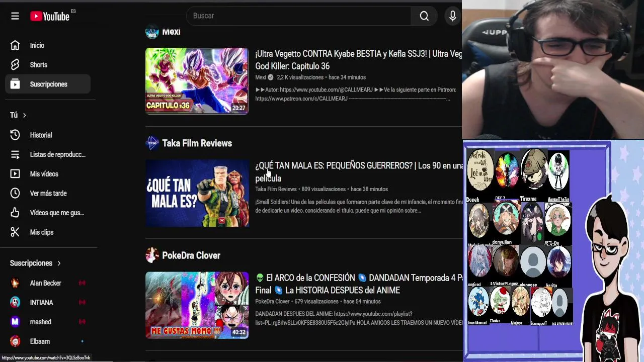Open ¿Qué tan mala es Pequeños Guerreros title
Viewport: 644px width, 362px height.
(358, 172)
